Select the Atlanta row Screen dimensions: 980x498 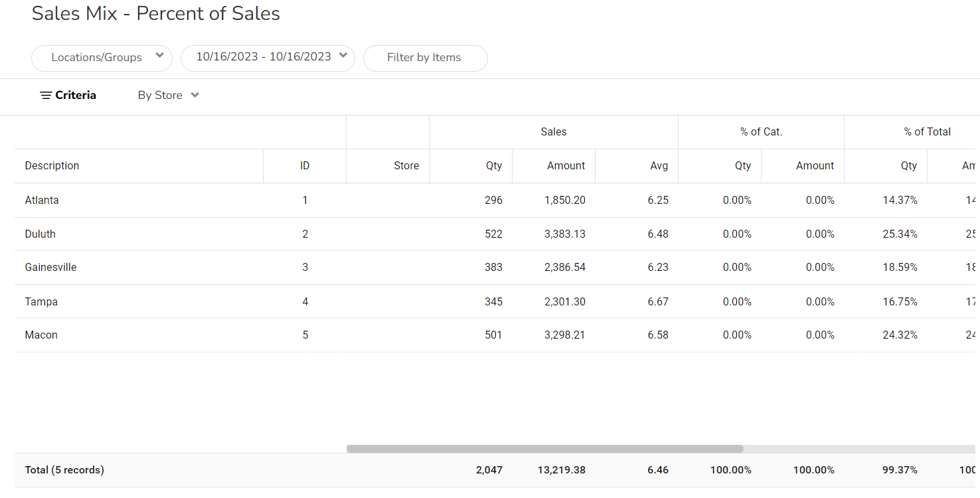coord(42,201)
